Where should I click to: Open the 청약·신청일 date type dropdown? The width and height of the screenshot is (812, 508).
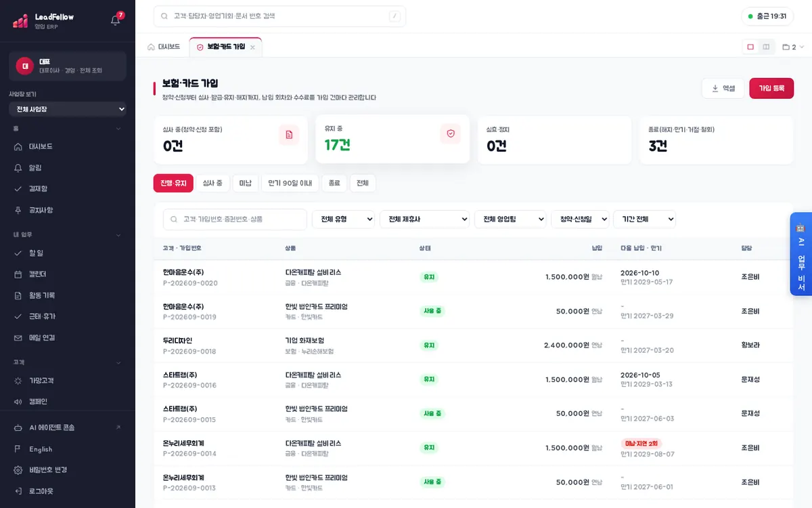point(581,219)
